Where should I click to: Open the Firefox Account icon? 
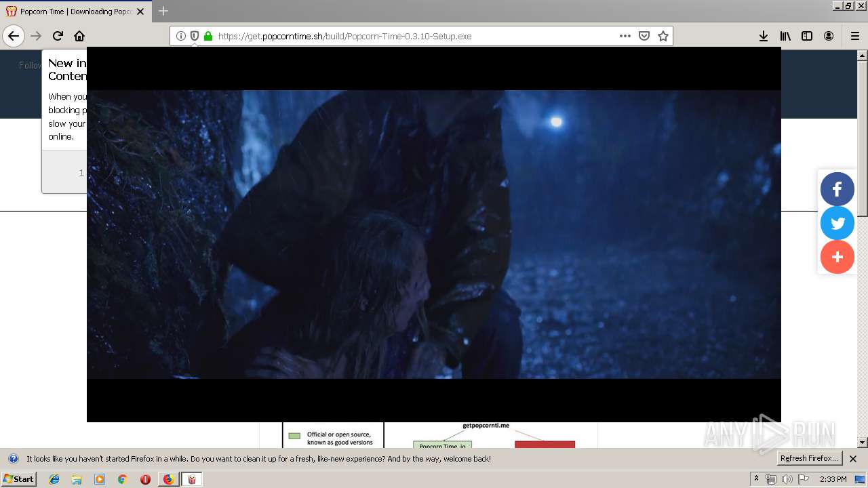(x=829, y=36)
